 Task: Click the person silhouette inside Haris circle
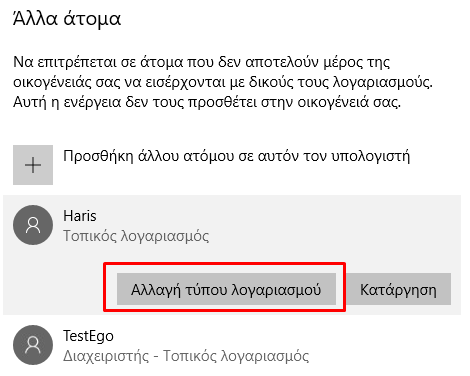pos(33,225)
